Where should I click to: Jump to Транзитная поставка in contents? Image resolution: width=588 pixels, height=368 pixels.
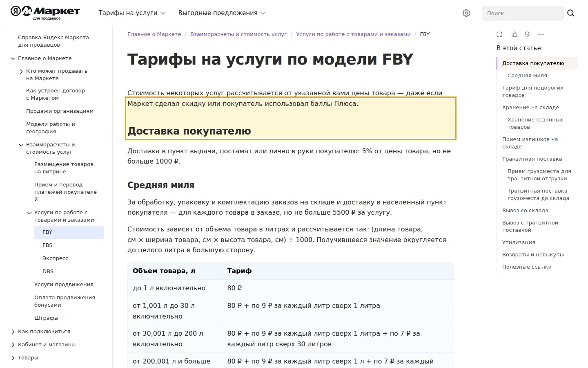tap(532, 159)
